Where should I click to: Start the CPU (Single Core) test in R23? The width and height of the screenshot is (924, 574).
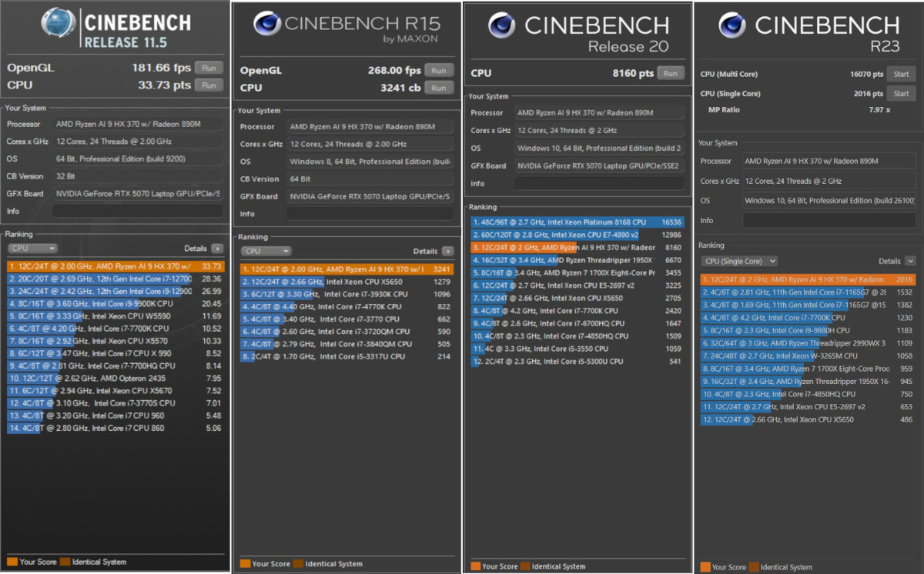click(901, 94)
